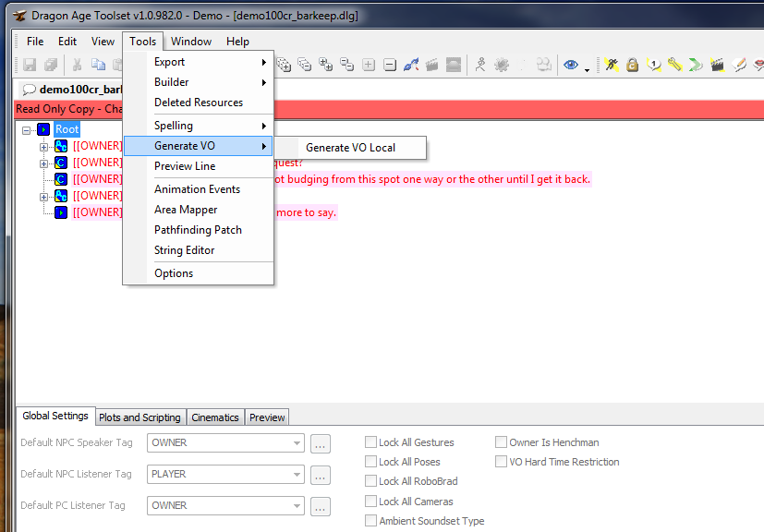Click the eye visibility icon in toolbar
This screenshot has height=532, width=764.
(571, 65)
